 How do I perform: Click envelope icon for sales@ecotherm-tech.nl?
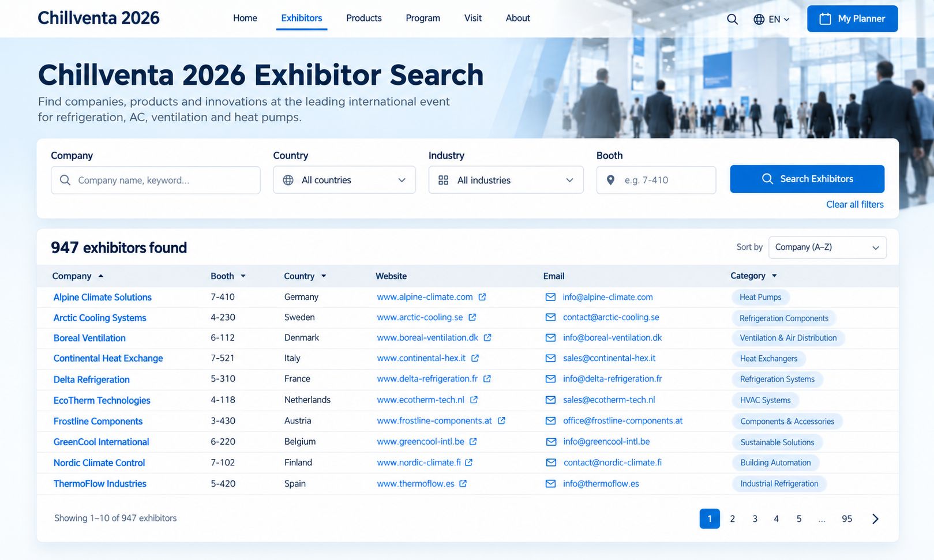tap(550, 400)
